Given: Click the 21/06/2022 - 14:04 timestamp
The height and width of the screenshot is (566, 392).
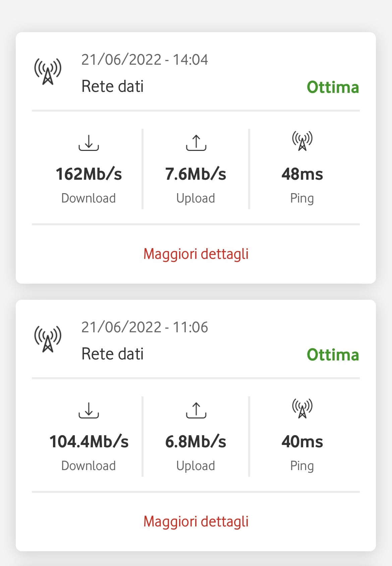Looking at the screenshot, I should pos(145,60).
